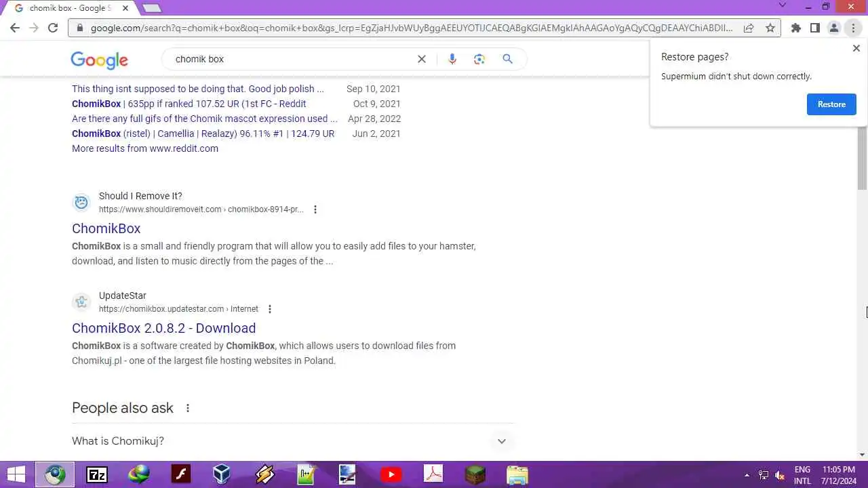
Task: Click the search input field
Action: [292, 59]
